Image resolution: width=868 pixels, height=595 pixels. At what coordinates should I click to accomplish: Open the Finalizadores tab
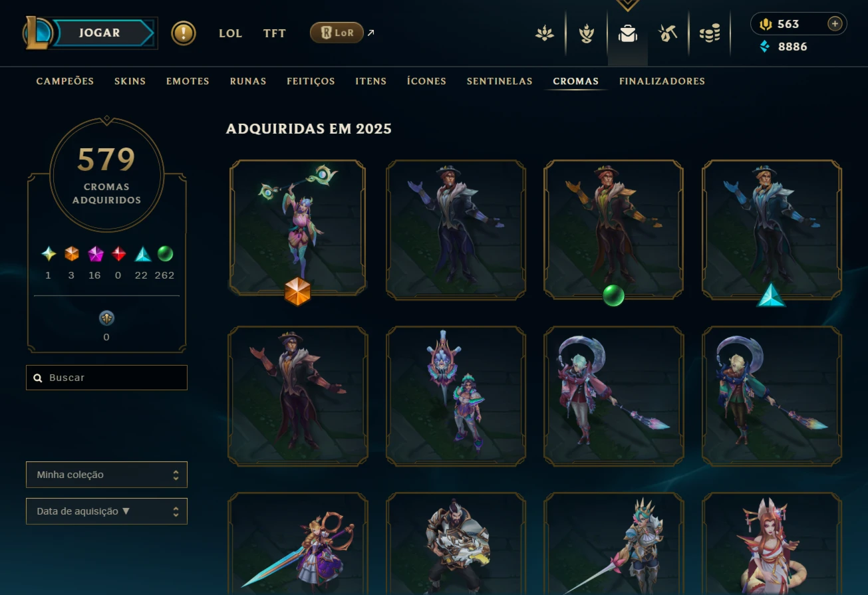[x=662, y=81]
